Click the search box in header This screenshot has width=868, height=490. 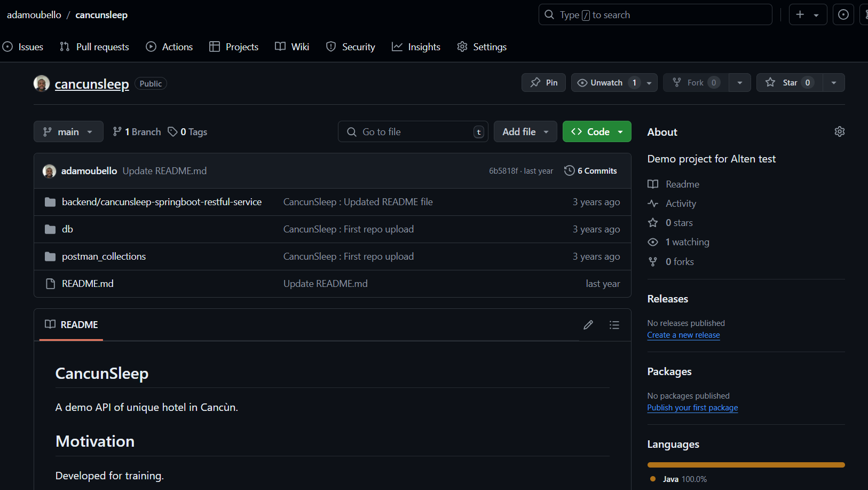pyautogui.click(x=656, y=15)
